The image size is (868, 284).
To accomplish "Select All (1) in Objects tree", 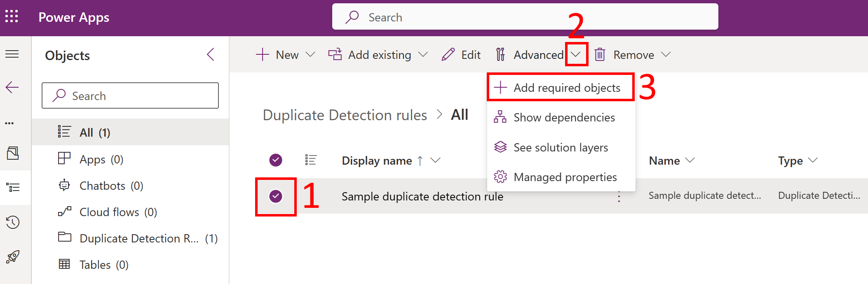I will [130, 132].
